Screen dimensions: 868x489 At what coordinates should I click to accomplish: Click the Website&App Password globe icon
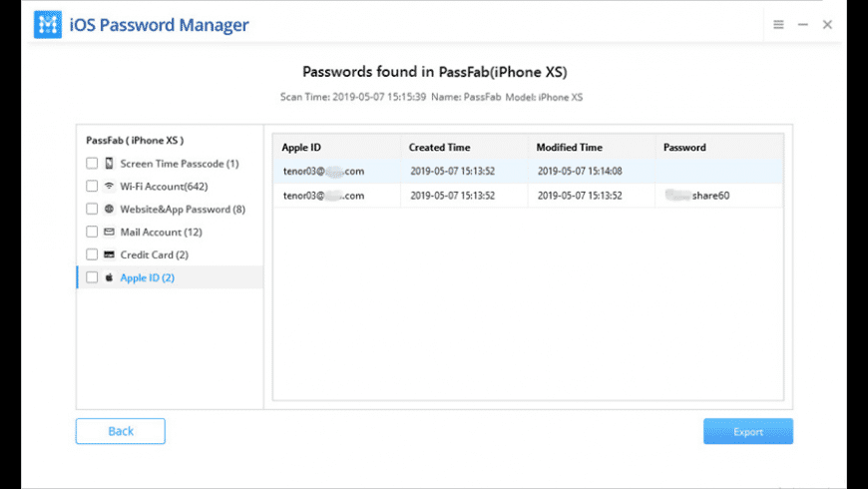click(109, 210)
